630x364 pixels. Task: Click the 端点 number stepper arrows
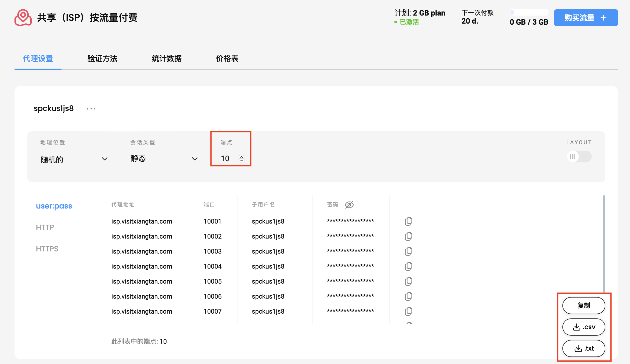tap(242, 158)
